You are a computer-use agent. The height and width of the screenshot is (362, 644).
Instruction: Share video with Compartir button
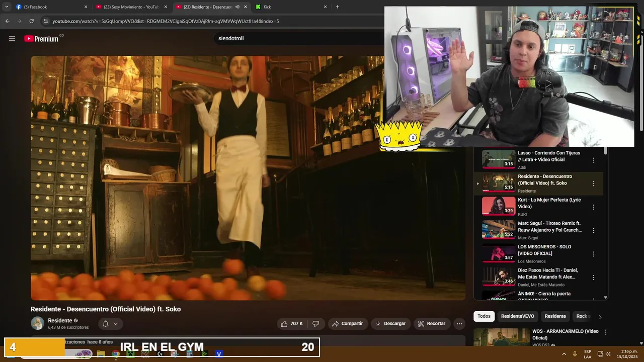(348, 324)
